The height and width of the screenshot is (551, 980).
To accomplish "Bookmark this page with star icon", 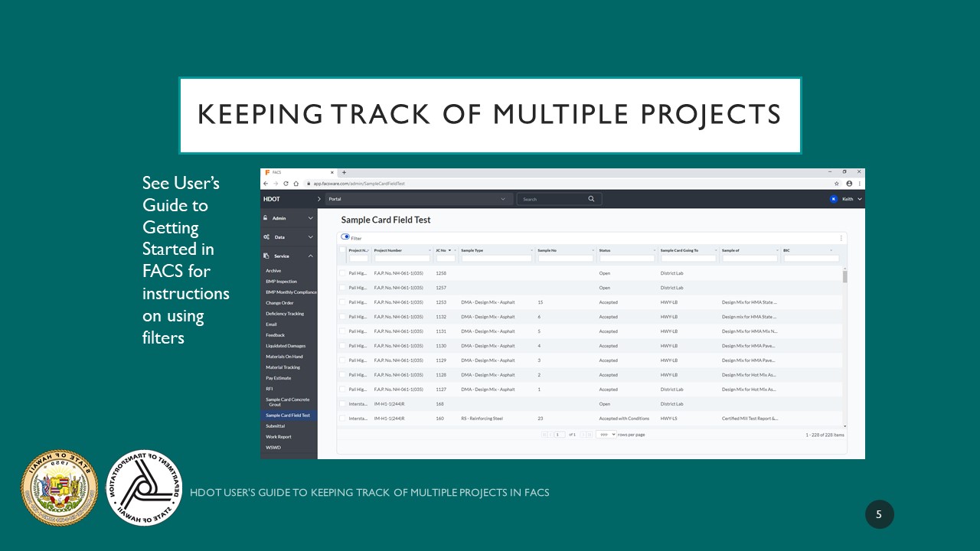I will [x=837, y=184].
